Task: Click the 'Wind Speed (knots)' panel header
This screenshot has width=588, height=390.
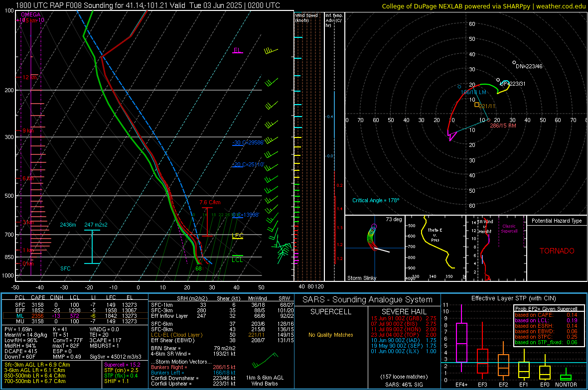Action: pos(306,17)
